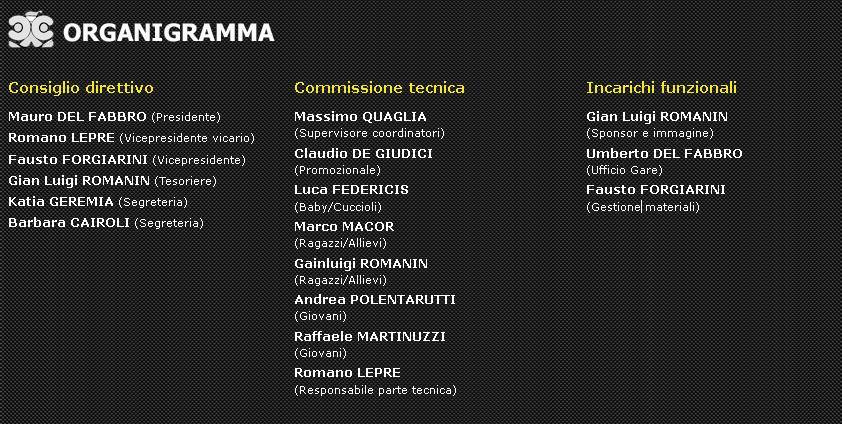Click the name Marco MACOR

(x=344, y=227)
